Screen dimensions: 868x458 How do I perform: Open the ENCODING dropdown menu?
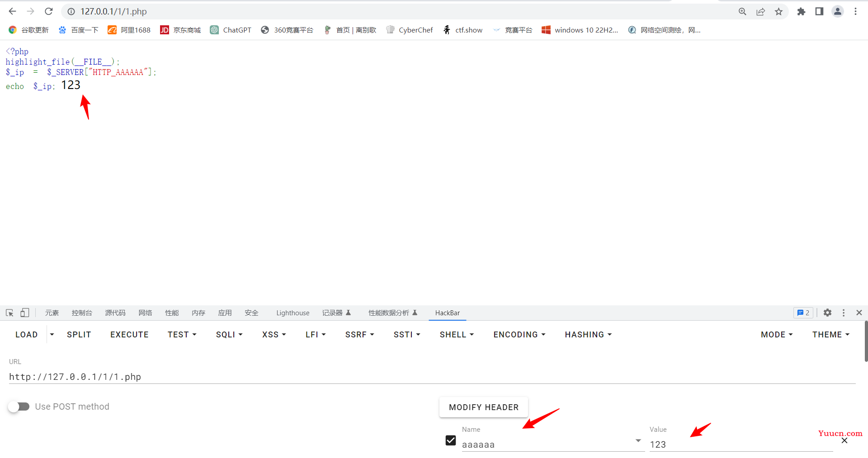click(x=519, y=335)
